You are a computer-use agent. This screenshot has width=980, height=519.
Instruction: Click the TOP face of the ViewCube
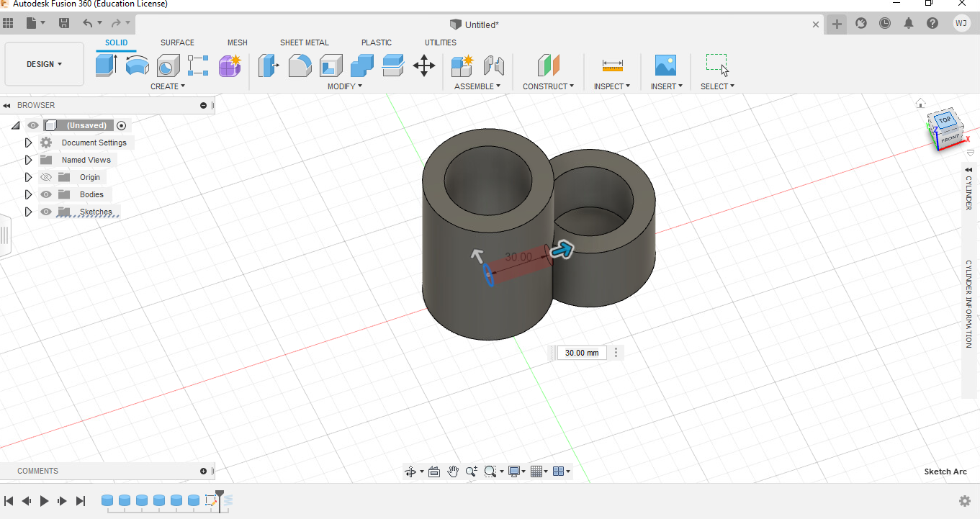click(x=945, y=119)
